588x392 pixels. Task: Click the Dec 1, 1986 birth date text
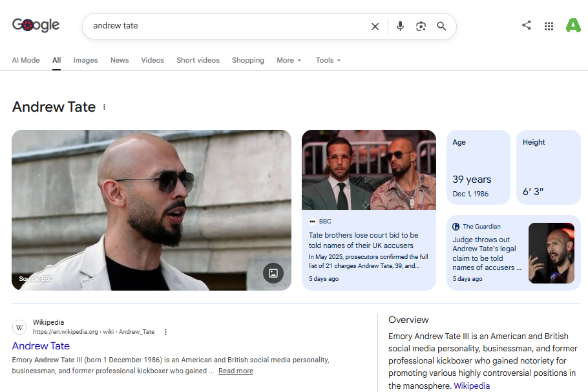470,194
